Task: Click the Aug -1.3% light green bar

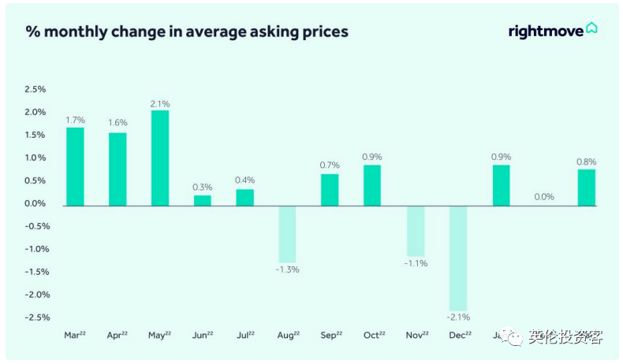Action: coord(288,234)
